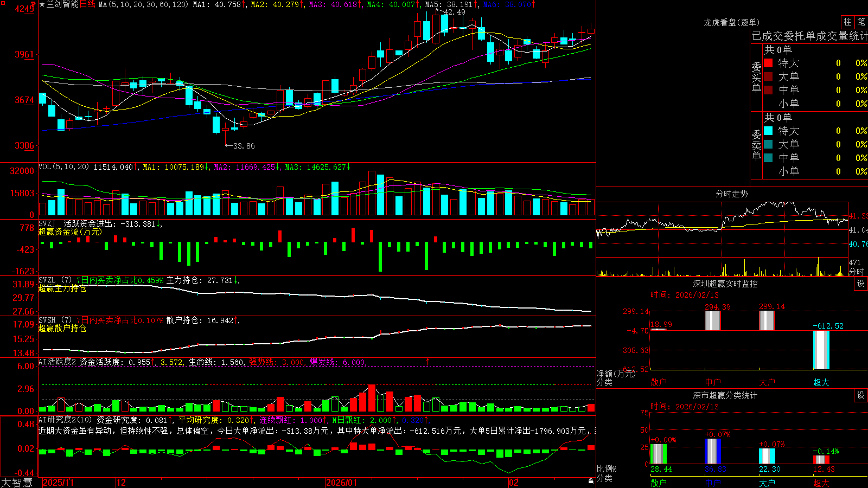Click teal 大单 sell-order color swatch
The height and width of the screenshot is (488, 868).
coord(768,144)
